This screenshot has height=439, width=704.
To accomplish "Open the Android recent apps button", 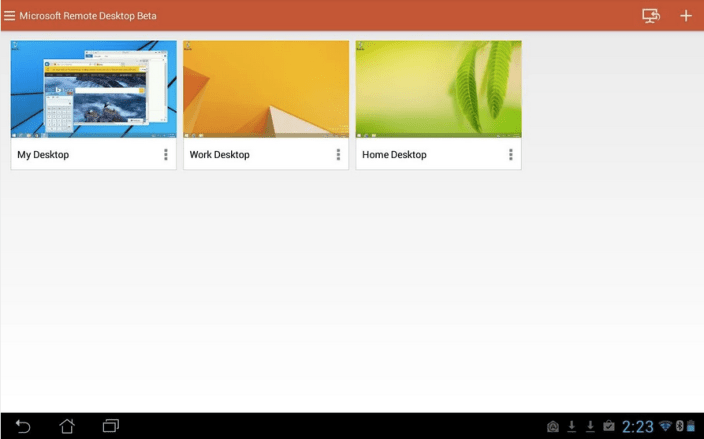I will click(111, 426).
